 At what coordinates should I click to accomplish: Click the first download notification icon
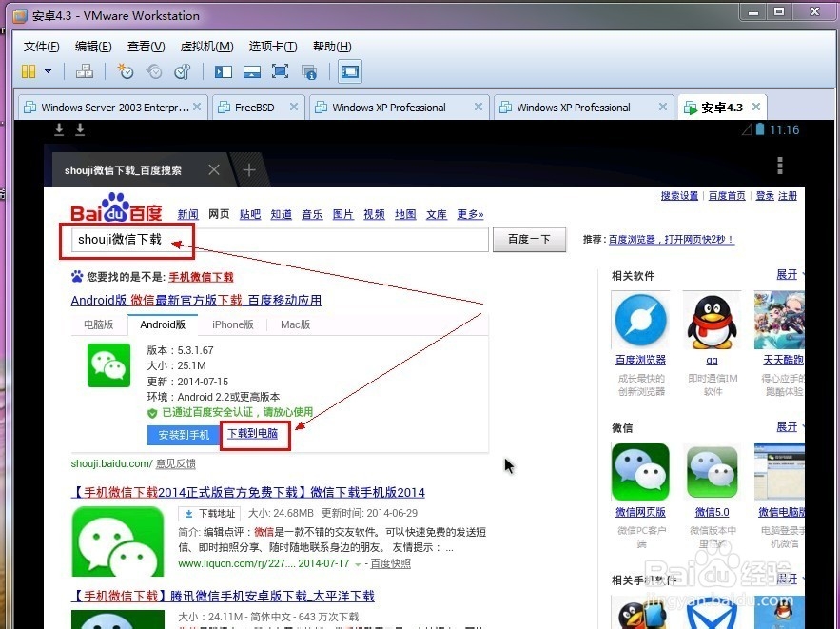coord(60,129)
